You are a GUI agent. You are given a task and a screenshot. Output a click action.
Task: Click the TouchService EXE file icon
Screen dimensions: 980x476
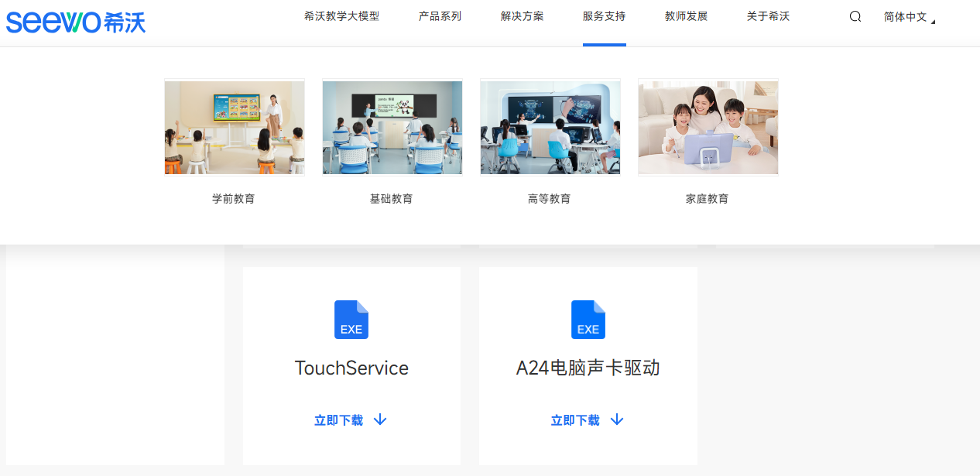pyautogui.click(x=351, y=320)
